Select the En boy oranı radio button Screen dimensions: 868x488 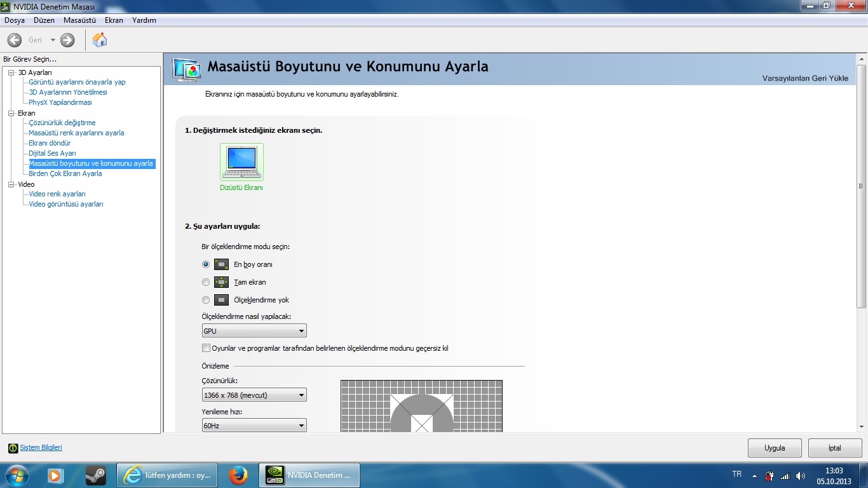click(206, 264)
